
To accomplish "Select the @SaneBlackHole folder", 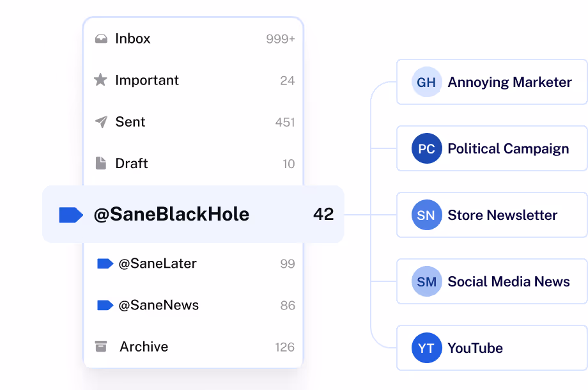I will 193,214.
